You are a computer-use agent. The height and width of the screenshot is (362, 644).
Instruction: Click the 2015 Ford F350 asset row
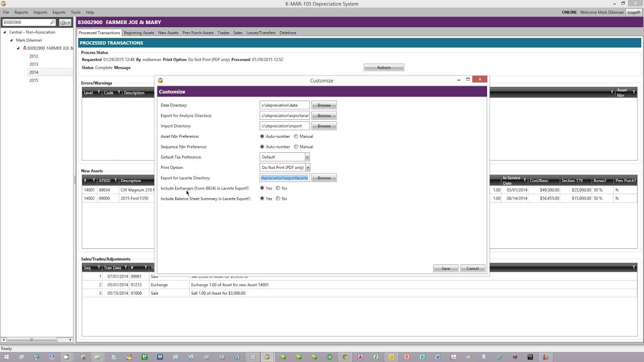360,198
